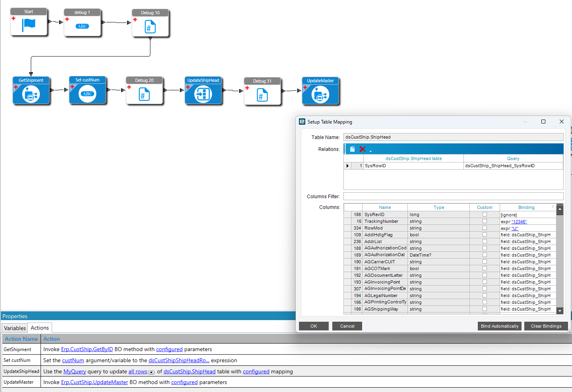Select the UpdateMaster node

coord(320,91)
